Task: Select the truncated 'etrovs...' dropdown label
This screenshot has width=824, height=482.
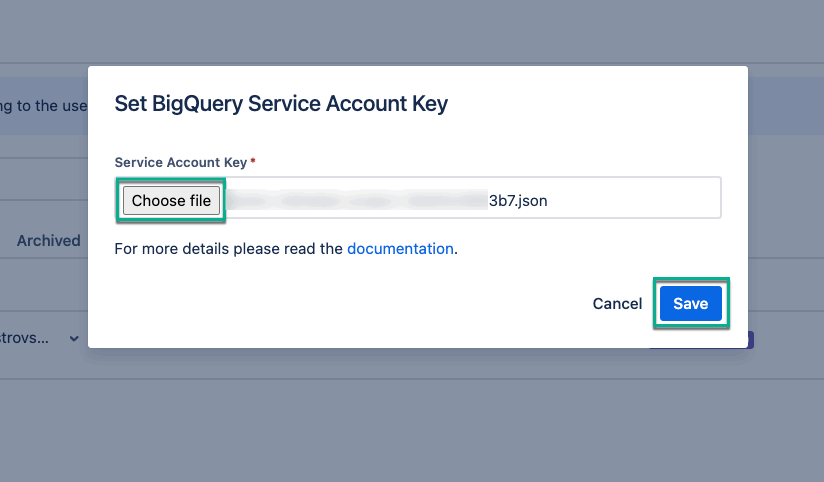Action: tap(28, 339)
